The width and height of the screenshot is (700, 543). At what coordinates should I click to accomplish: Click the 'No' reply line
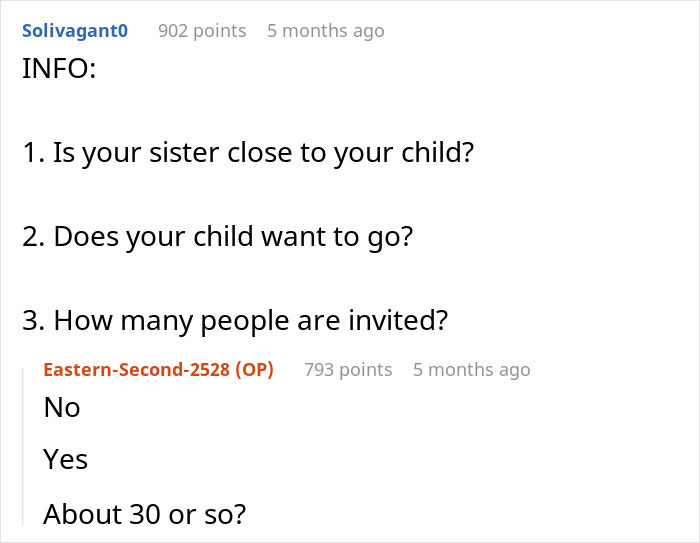62,408
